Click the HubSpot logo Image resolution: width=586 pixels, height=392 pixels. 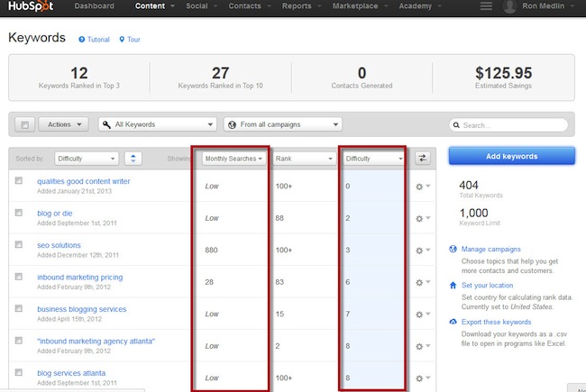coord(31,6)
